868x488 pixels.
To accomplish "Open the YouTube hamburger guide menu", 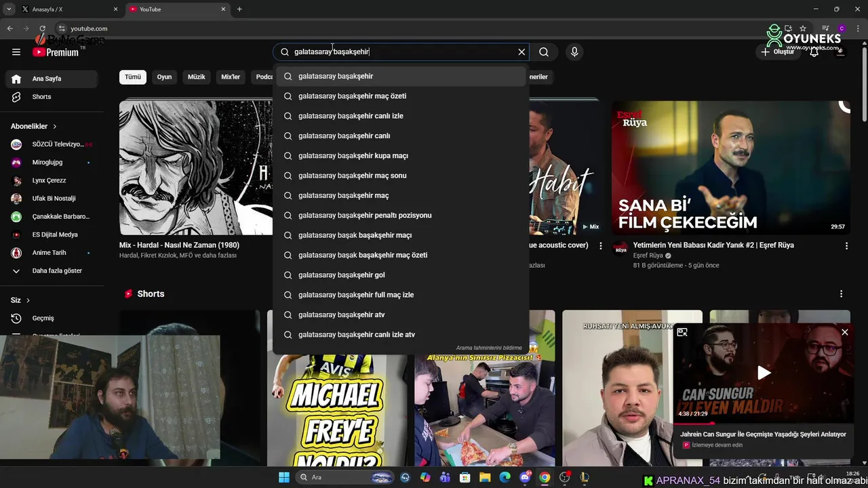I will (16, 52).
